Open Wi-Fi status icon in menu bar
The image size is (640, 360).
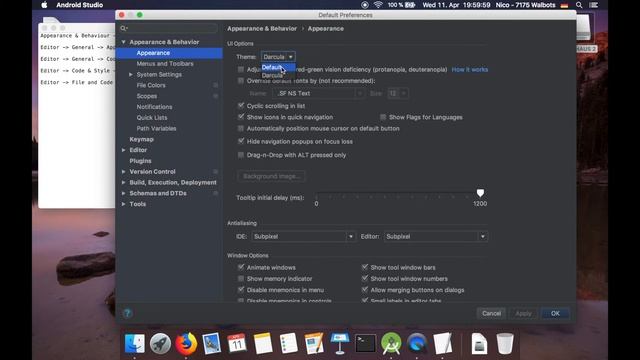click(x=378, y=5)
